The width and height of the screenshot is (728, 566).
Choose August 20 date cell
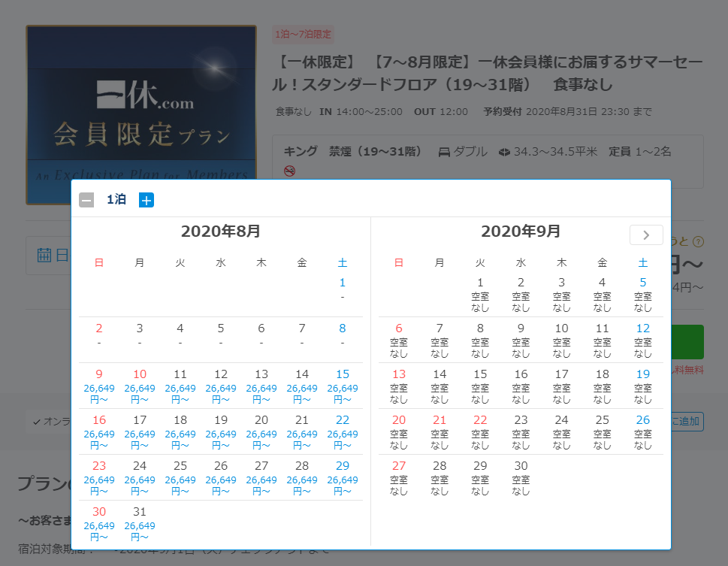(261, 431)
